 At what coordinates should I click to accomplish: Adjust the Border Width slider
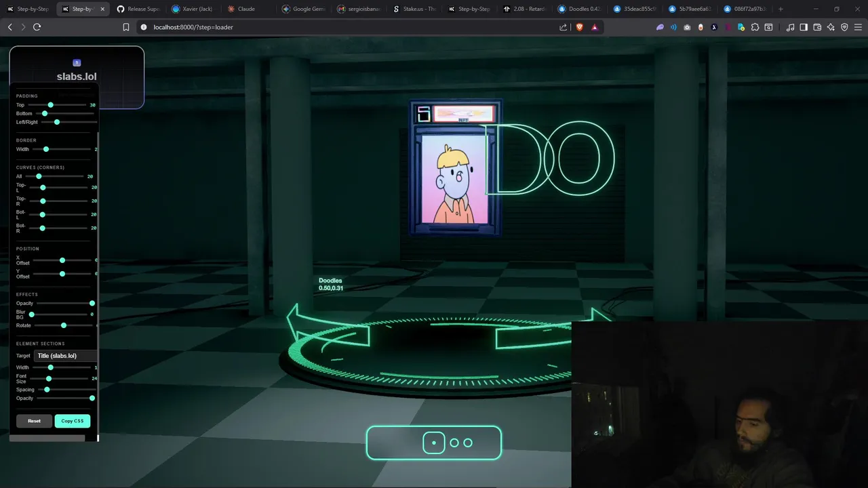(x=61, y=149)
